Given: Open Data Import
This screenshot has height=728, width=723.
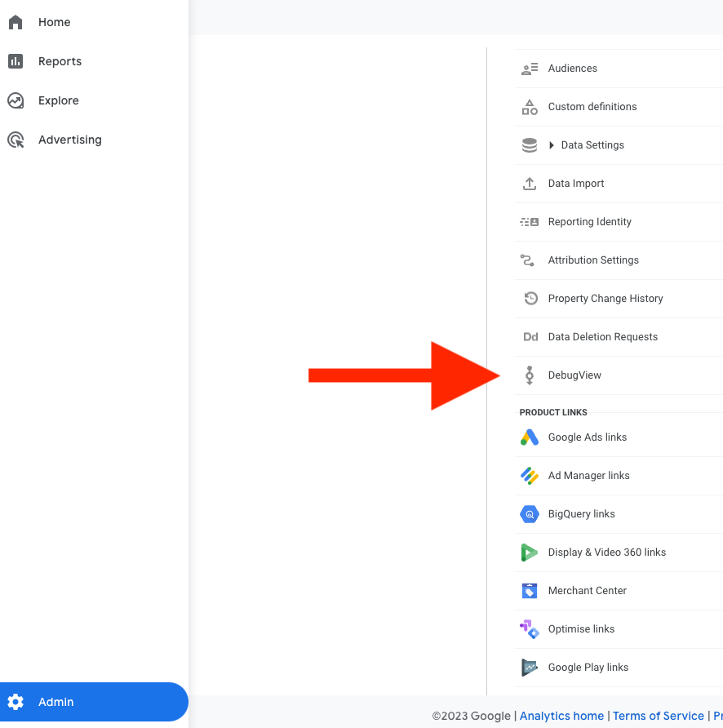Looking at the screenshot, I should pyautogui.click(x=576, y=184).
